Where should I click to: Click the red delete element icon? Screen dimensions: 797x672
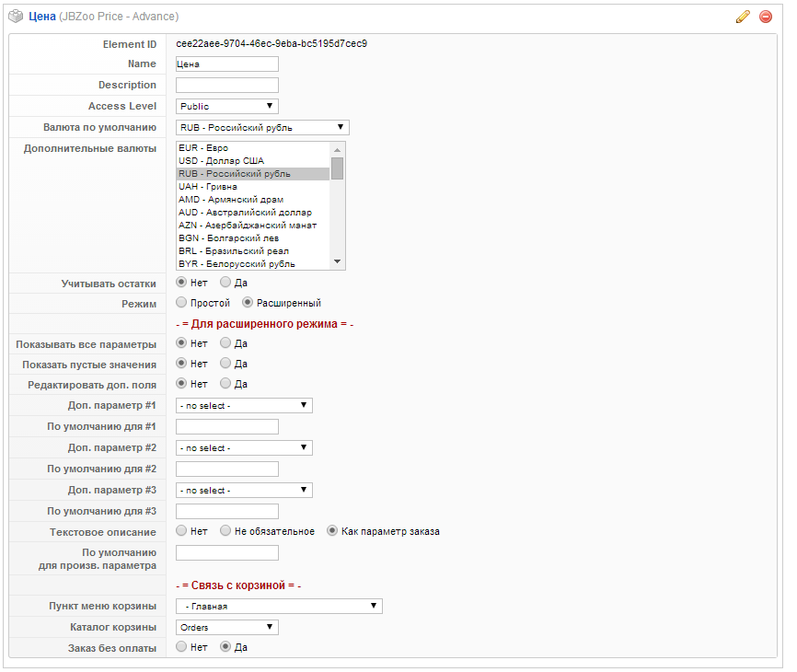click(x=765, y=17)
